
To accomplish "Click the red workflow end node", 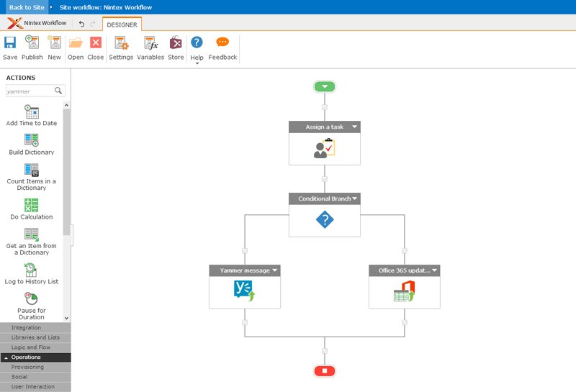I will 325,370.
